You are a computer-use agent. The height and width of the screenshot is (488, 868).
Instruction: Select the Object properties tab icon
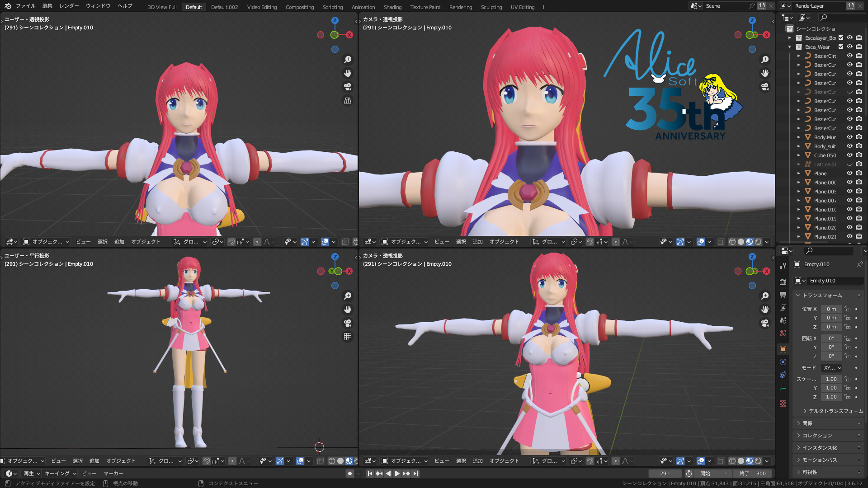[783, 349]
